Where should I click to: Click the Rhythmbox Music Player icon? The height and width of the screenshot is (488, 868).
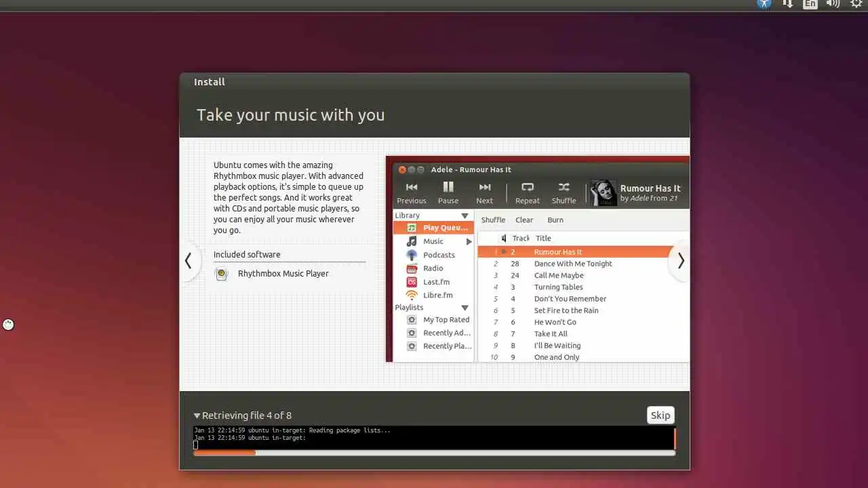click(221, 274)
